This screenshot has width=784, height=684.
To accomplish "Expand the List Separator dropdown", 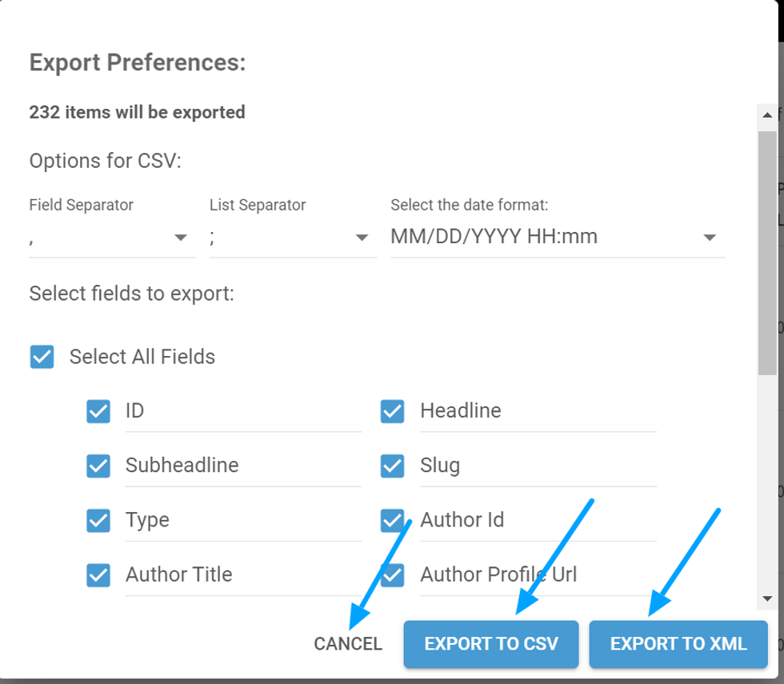I will [293, 238].
